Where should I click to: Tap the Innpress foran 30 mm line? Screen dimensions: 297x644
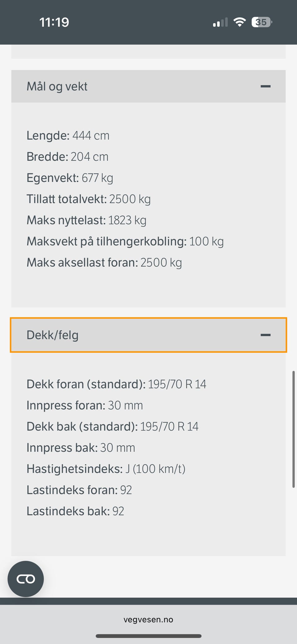(84, 405)
